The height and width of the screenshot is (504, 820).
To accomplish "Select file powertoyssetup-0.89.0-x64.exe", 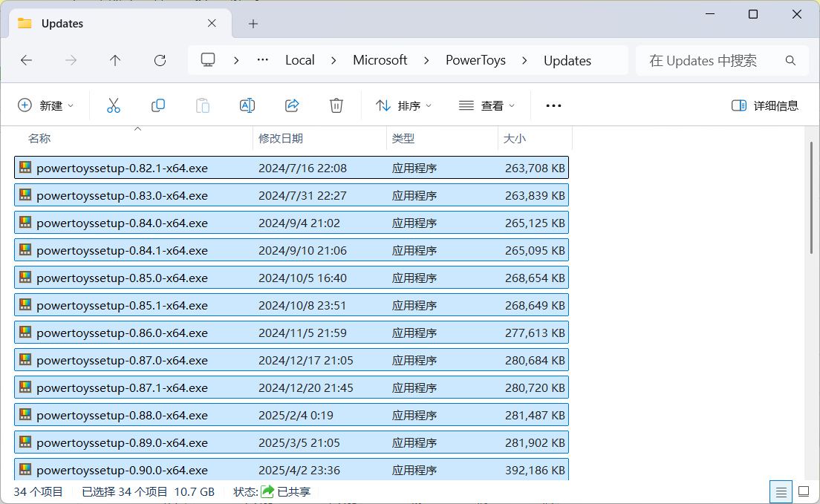I will 292,442.
